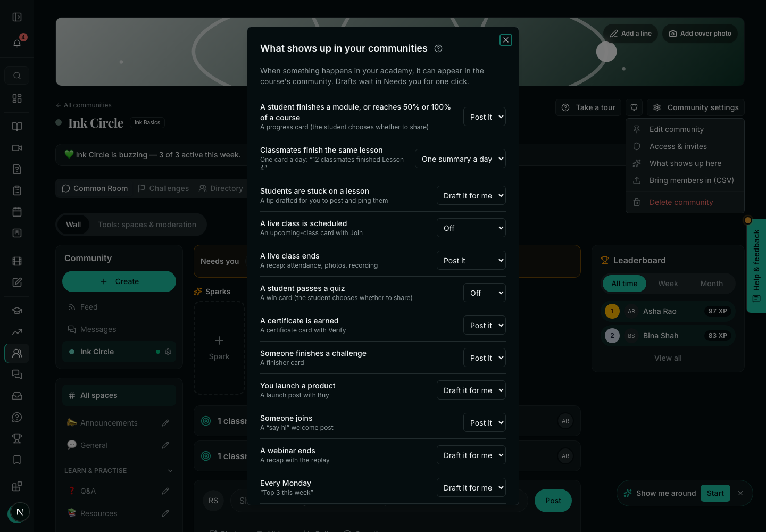Click Add cover photo button

click(x=700, y=34)
